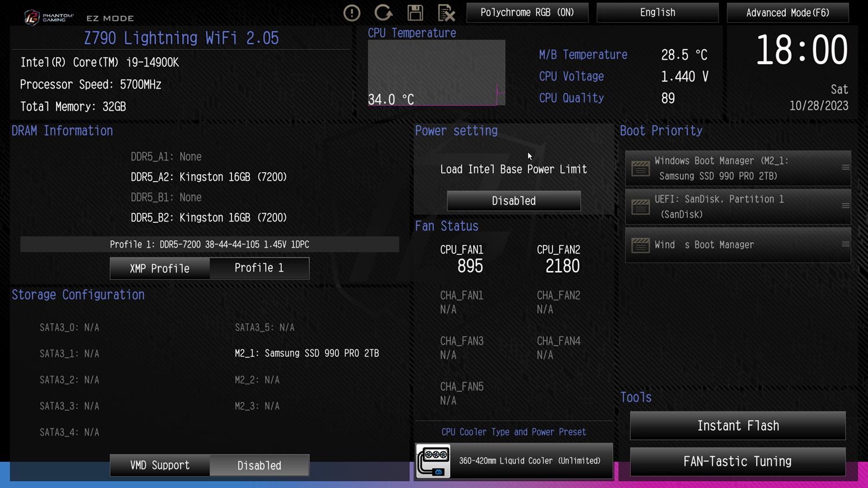Click the exclamation help icon
This screenshot has width=868, height=488.
[x=352, y=13]
